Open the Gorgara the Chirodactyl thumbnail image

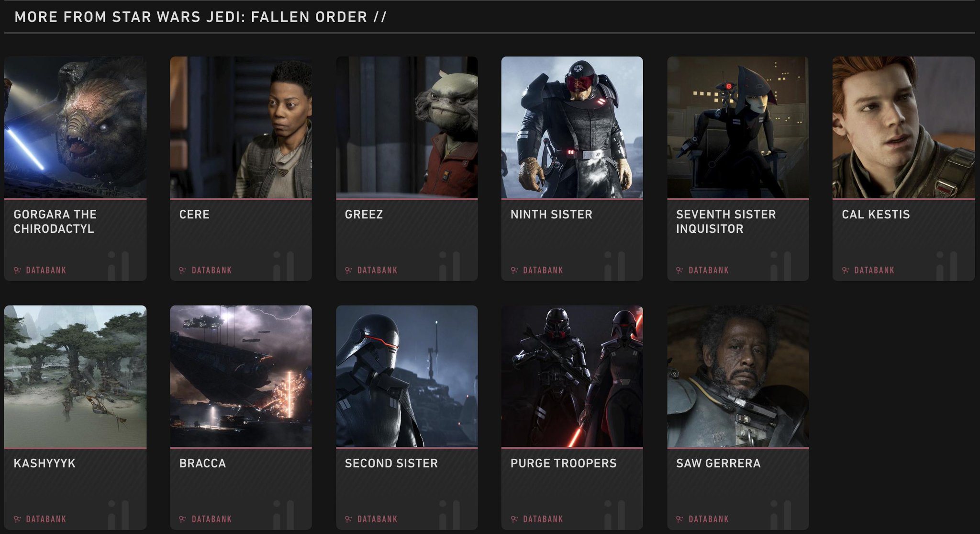pos(76,127)
